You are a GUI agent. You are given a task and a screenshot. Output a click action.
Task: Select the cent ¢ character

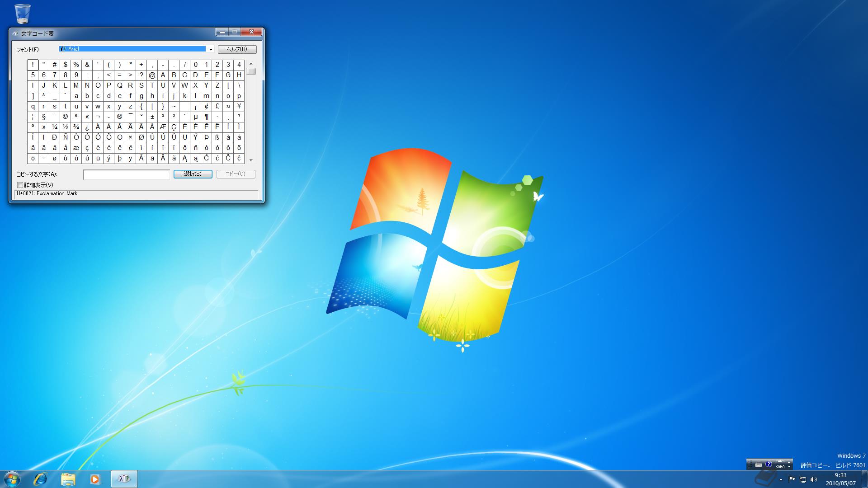pyautogui.click(x=207, y=106)
